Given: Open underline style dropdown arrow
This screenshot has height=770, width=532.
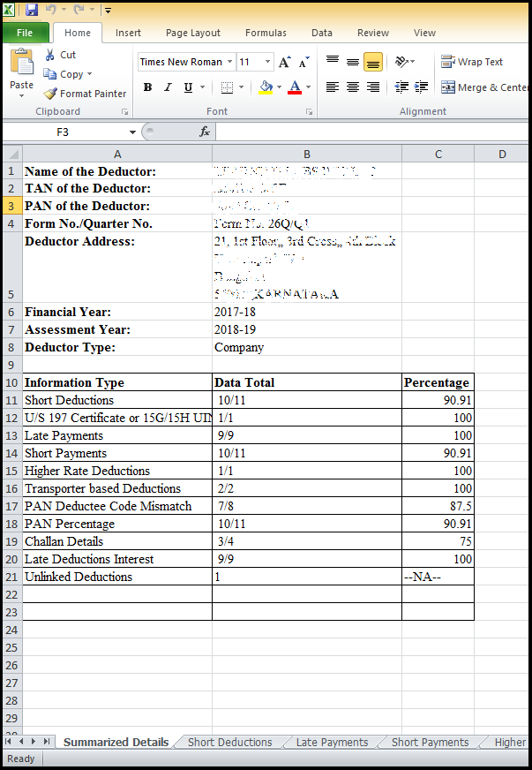Looking at the screenshot, I should (202, 87).
